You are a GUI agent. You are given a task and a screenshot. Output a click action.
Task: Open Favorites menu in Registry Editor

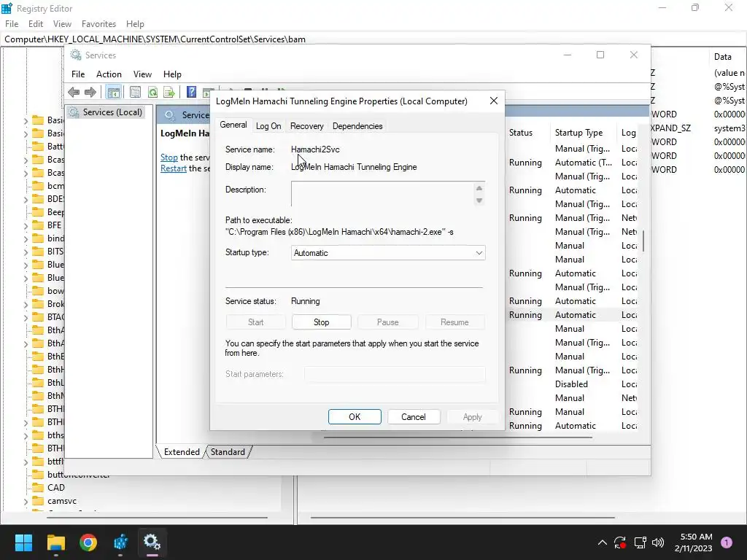98,24
